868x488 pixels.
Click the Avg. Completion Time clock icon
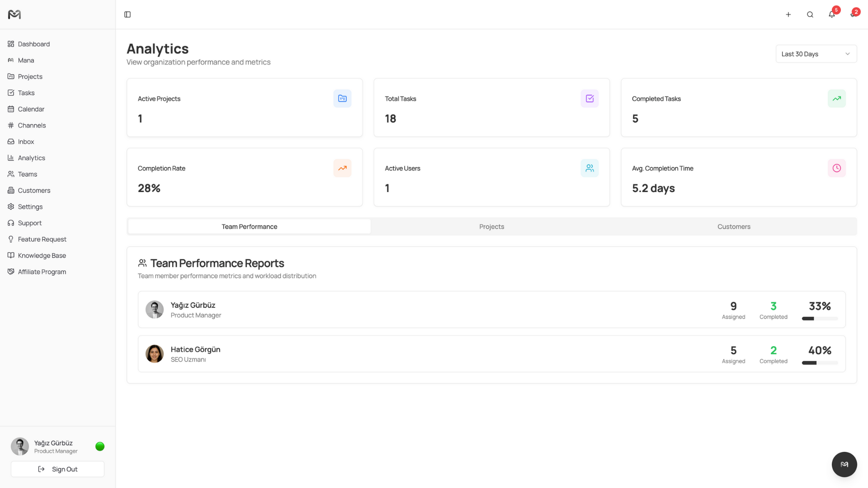836,168
